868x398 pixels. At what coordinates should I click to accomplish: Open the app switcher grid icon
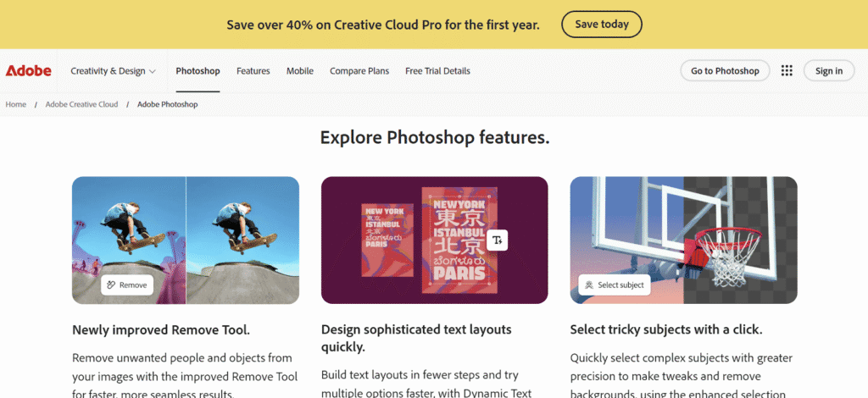(x=787, y=71)
